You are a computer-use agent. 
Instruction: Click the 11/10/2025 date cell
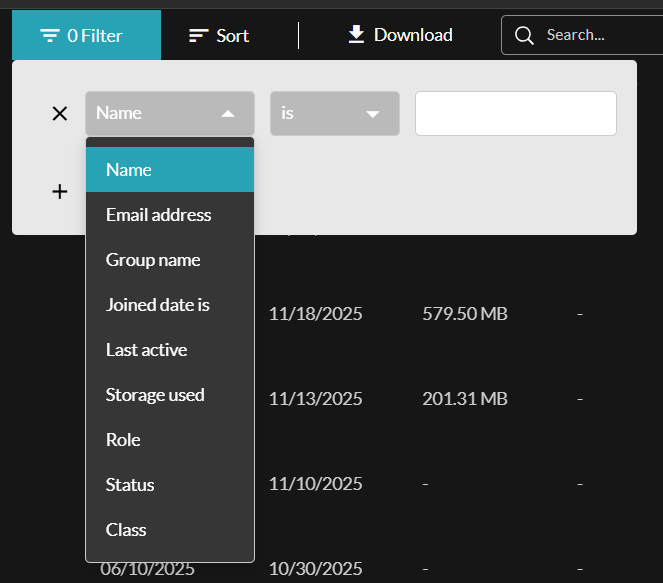pos(315,484)
